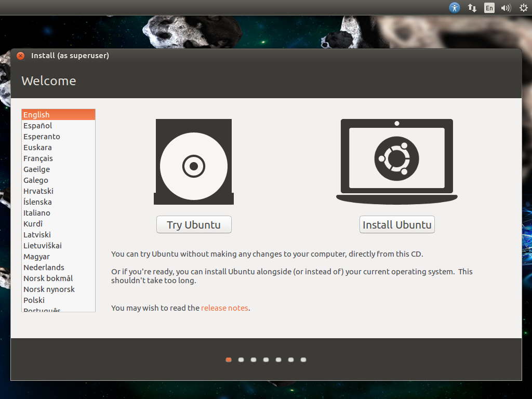Open the system gear menu
Image resolution: width=532 pixels, height=399 pixels.
click(524, 8)
